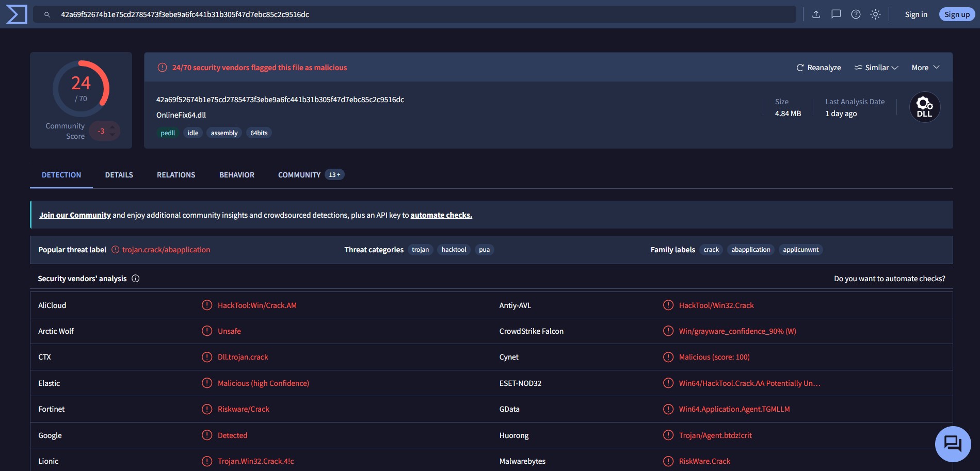The width and height of the screenshot is (980, 471).
Task: Open the Join our Community link
Action: pos(75,215)
